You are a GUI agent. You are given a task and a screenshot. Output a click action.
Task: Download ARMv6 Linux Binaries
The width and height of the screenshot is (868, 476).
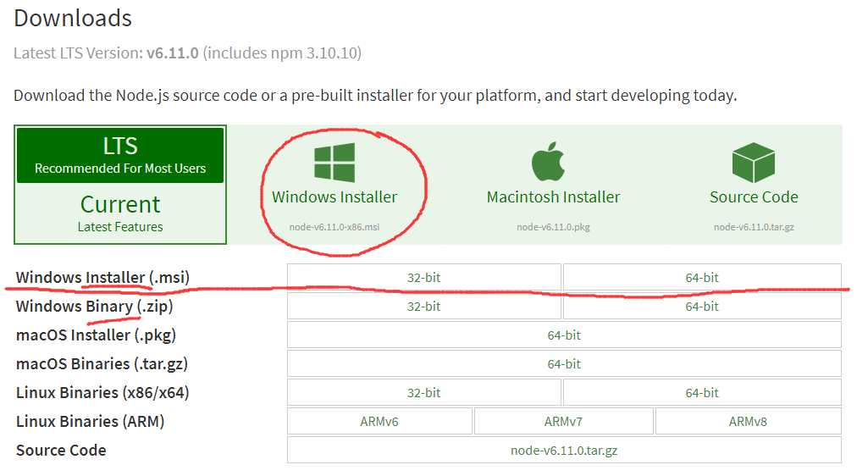[379, 421]
